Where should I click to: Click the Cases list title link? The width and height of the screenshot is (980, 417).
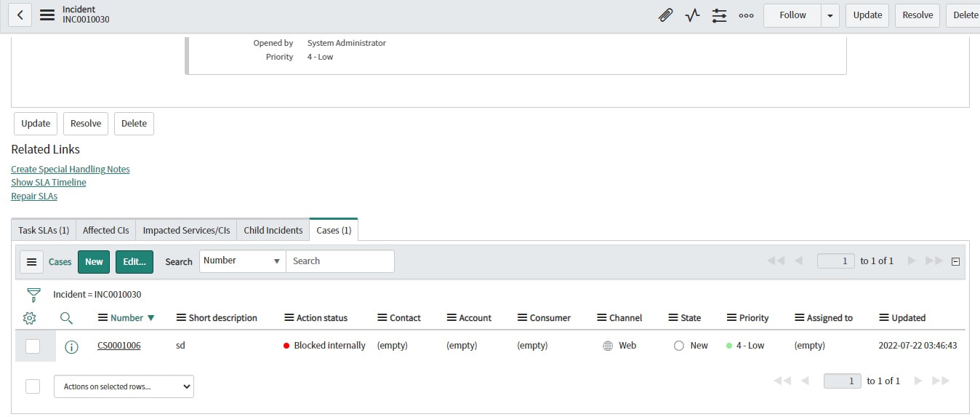[60, 262]
